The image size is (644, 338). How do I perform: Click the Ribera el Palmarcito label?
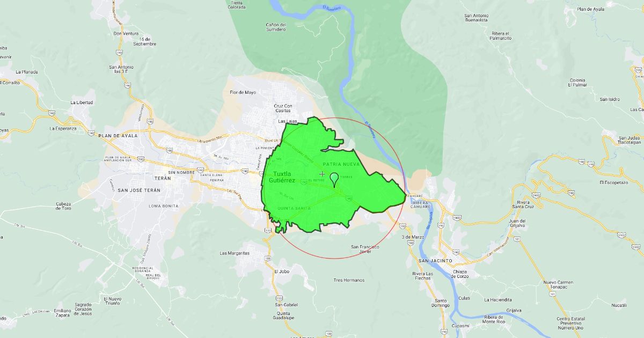coord(500,36)
